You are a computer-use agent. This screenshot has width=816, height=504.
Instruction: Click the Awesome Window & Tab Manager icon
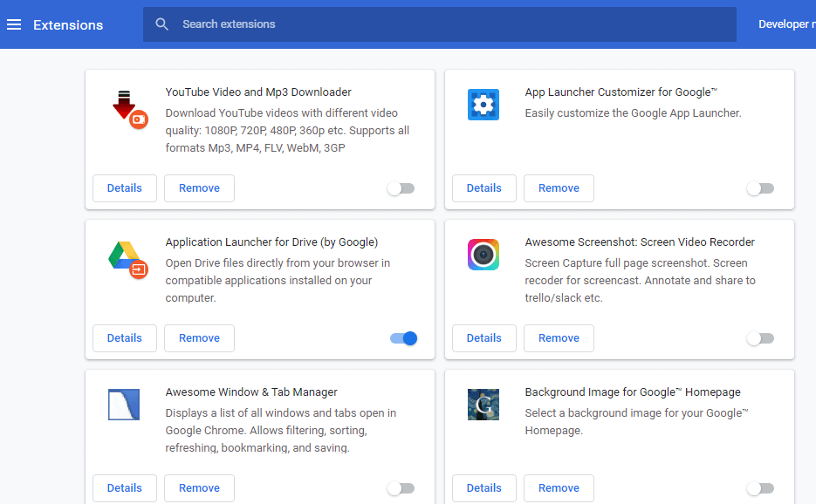pyautogui.click(x=123, y=404)
